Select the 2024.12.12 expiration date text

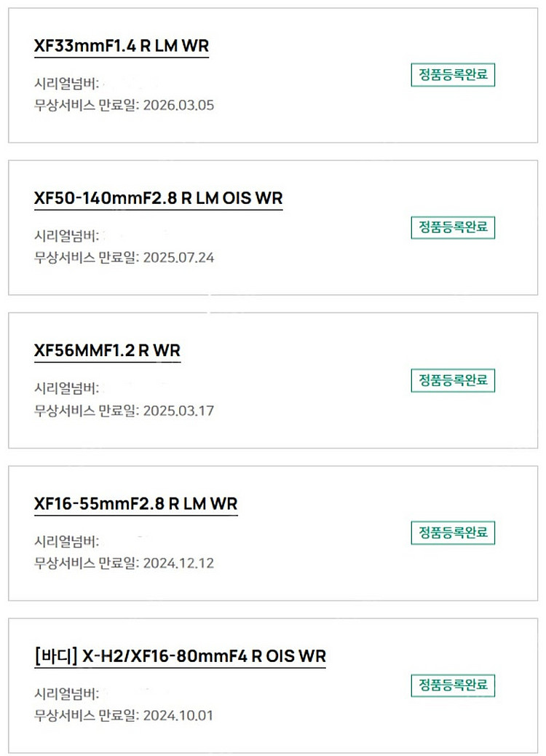pyautogui.click(x=178, y=563)
